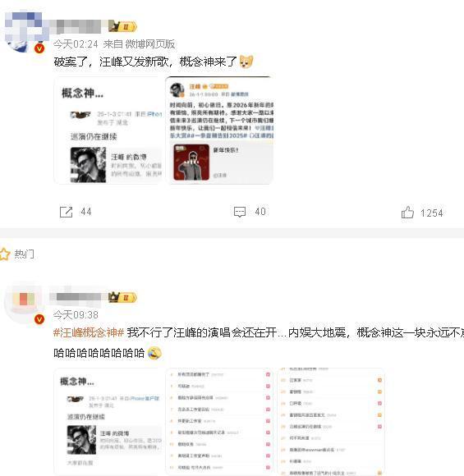Click the second poster's avatar

(25, 302)
